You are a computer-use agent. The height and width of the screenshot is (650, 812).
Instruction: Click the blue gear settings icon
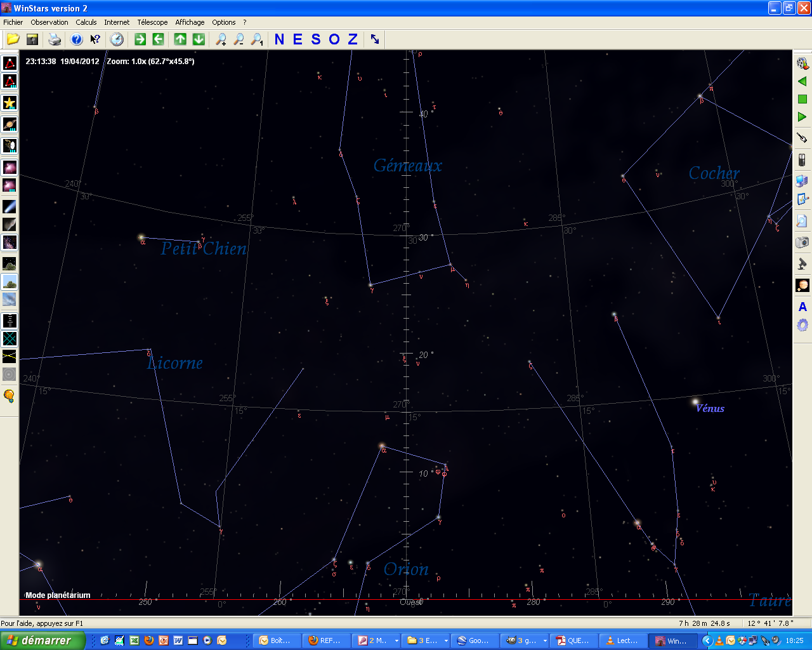802,325
